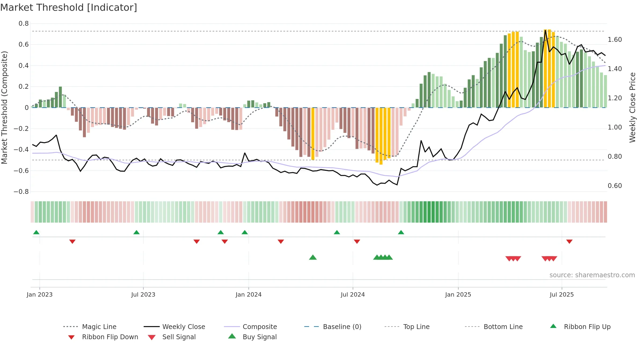Click the 1.40 right axis tick
644x362 pixels.
coord(615,69)
